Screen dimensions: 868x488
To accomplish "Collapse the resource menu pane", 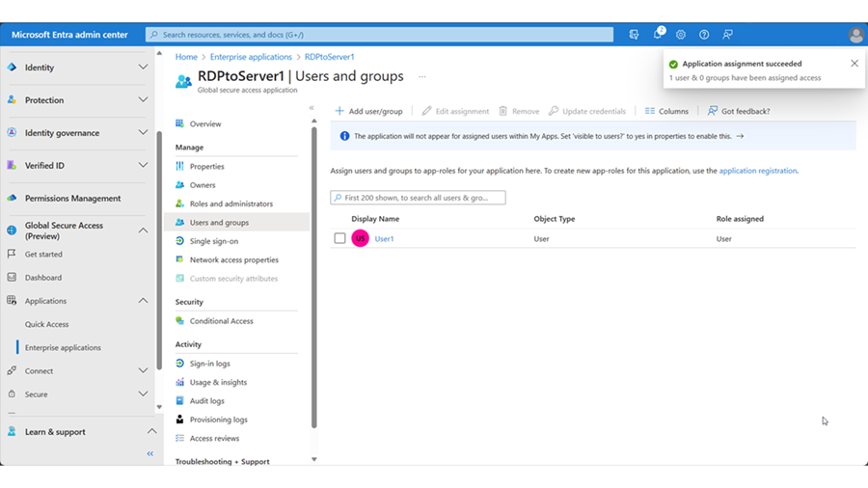I will coord(312,108).
